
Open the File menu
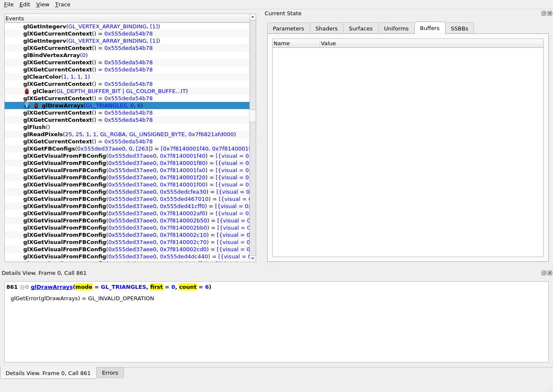[x=8, y=4]
